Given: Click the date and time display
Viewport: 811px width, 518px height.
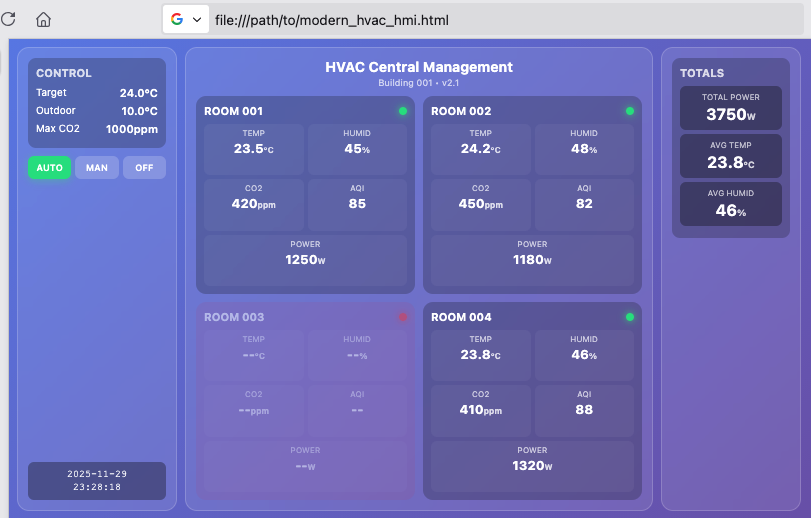Looking at the screenshot, I should [97, 481].
